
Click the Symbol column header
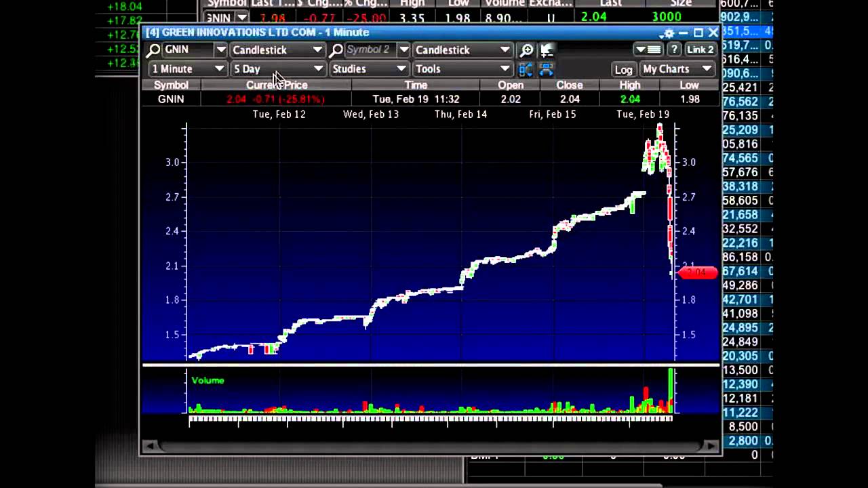(x=171, y=85)
